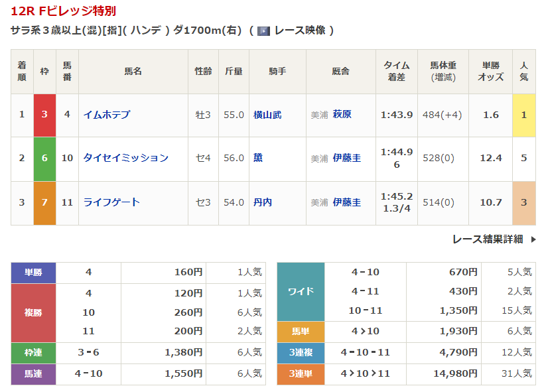Screen dimensions: 546x392
Task: Click the 31人気 popularity value
Action: click(x=517, y=373)
